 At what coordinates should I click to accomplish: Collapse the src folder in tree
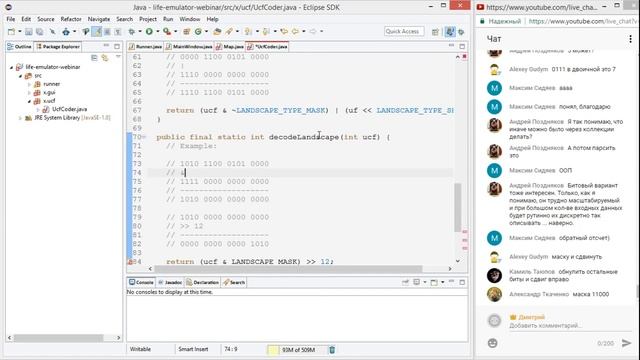point(20,76)
